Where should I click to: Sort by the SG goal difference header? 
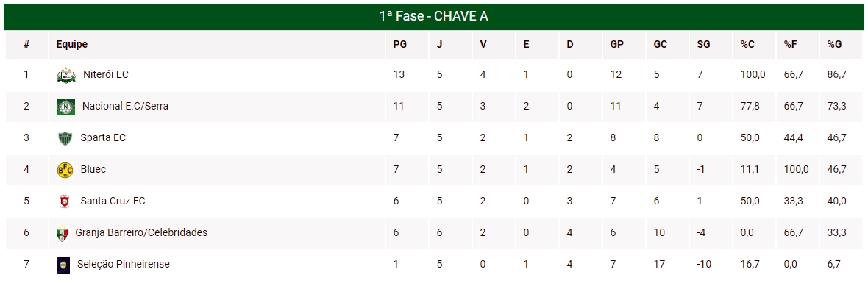pyautogui.click(x=703, y=45)
